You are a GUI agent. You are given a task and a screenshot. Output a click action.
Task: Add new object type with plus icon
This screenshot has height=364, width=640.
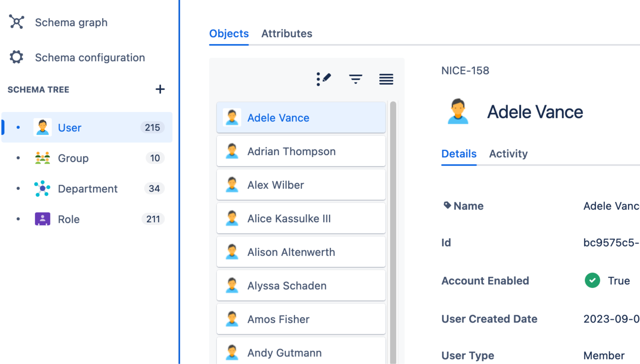(x=160, y=89)
